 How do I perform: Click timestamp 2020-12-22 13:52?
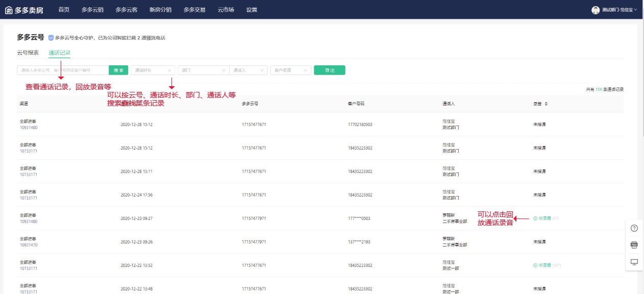(137, 265)
